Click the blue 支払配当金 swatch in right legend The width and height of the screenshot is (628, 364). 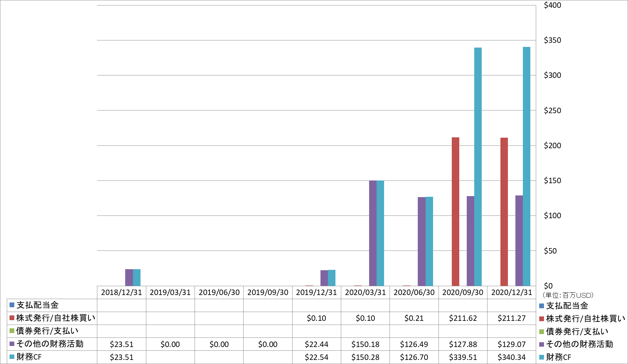click(542, 306)
